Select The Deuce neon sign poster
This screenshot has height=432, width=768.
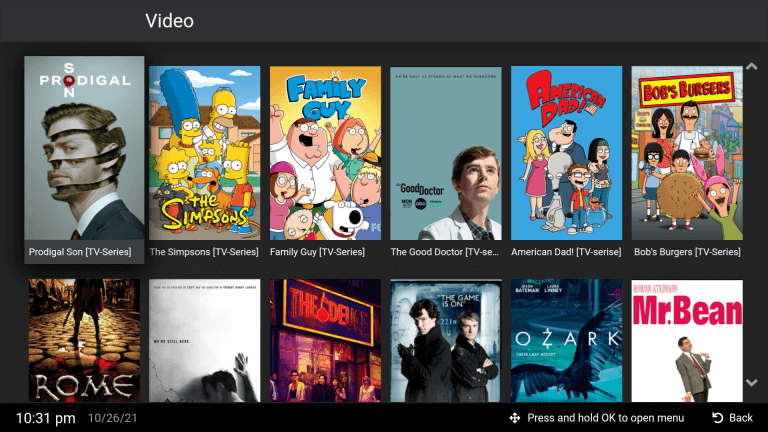[x=325, y=340]
